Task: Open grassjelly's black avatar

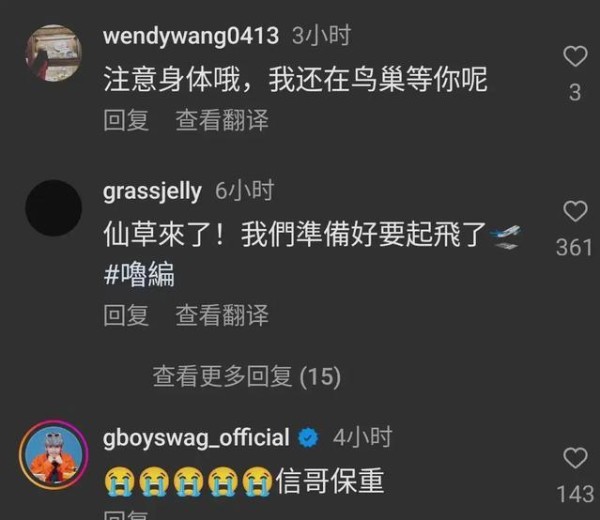Action: (x=54, y=208)
